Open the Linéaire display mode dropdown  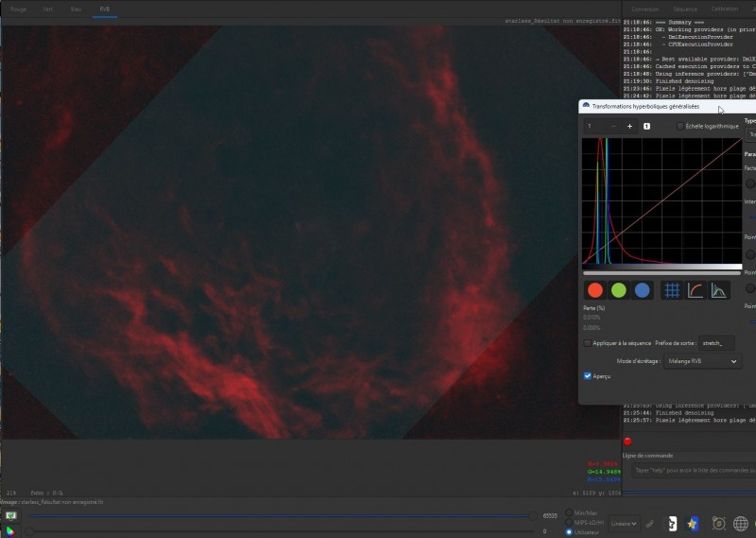624,524
